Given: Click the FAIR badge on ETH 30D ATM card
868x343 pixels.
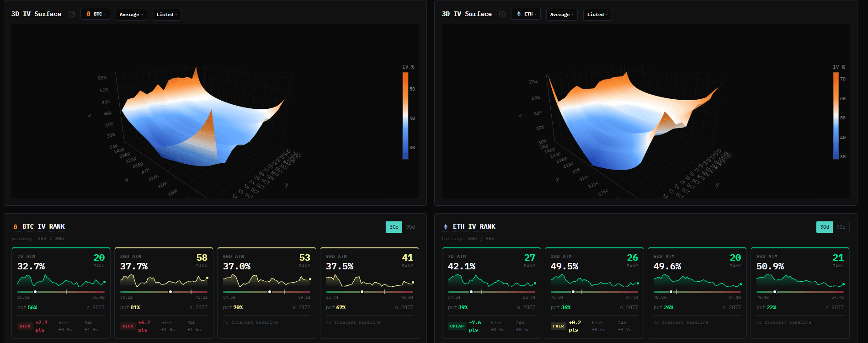Looking at the screenshot, I should (x=558, y=326).
